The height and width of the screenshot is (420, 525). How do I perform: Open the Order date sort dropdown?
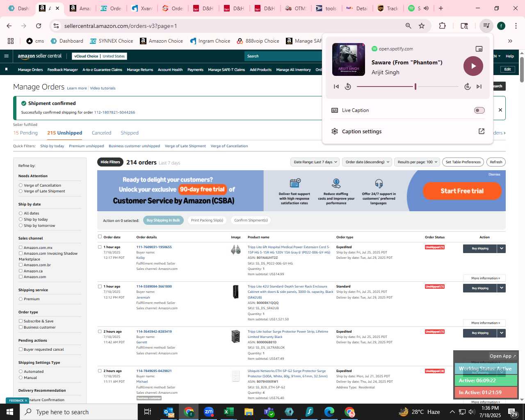tap(367, 162)
